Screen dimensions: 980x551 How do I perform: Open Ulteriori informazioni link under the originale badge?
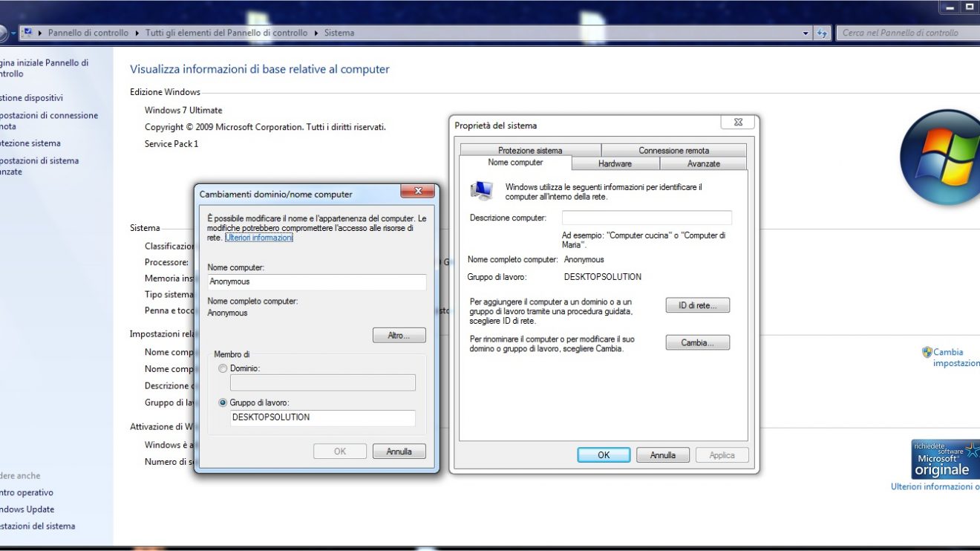coord(935,486)
